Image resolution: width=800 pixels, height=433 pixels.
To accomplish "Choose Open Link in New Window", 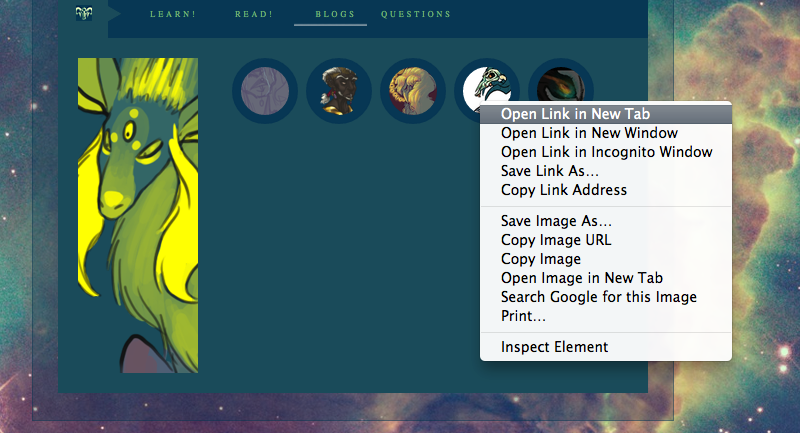I will pos(606,133).
